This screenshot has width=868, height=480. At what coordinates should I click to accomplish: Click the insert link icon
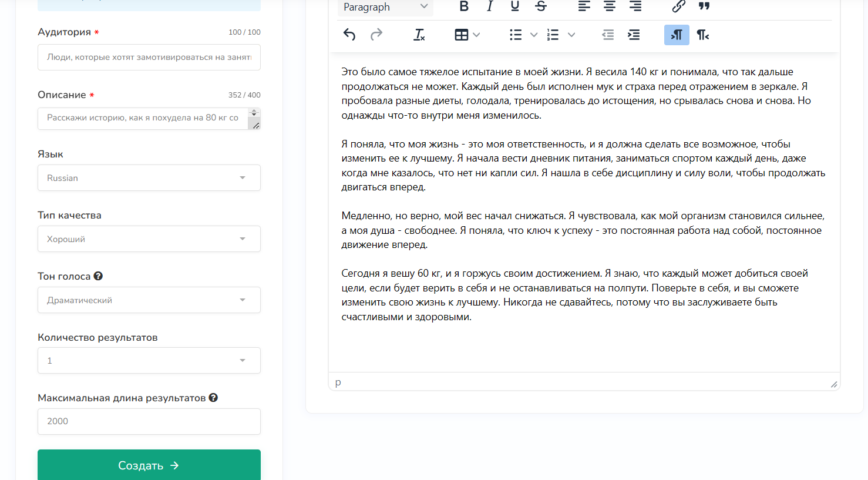click(x=678, y=6)
